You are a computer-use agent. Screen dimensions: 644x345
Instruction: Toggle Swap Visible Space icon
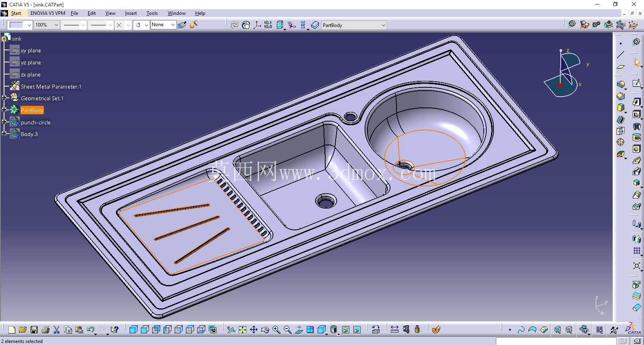(357, 330)
